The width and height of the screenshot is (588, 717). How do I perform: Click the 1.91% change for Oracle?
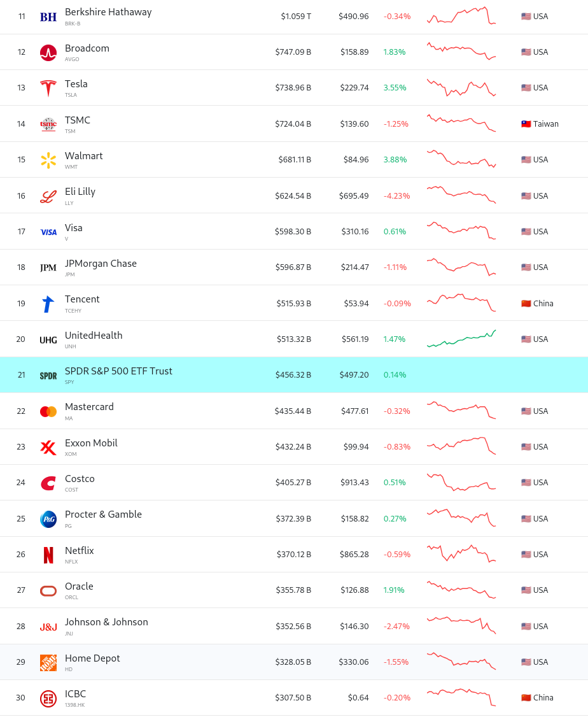(x=394, y=590)
